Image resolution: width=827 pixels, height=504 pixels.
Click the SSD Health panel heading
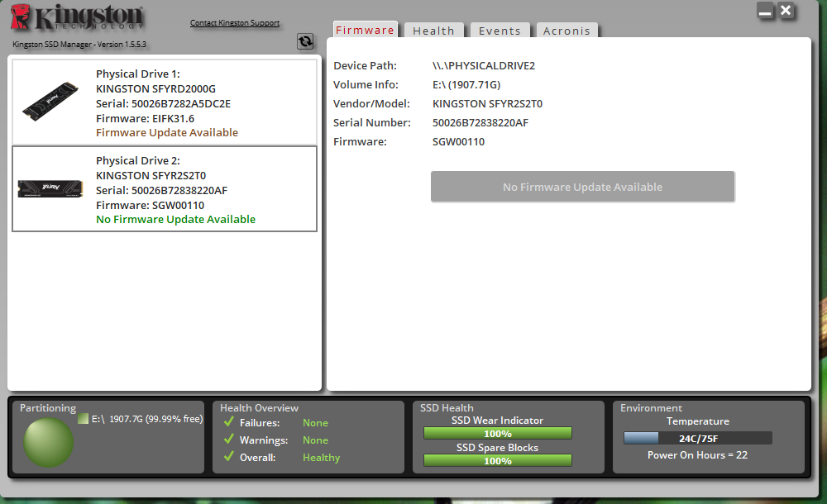[x=447, y=408]
